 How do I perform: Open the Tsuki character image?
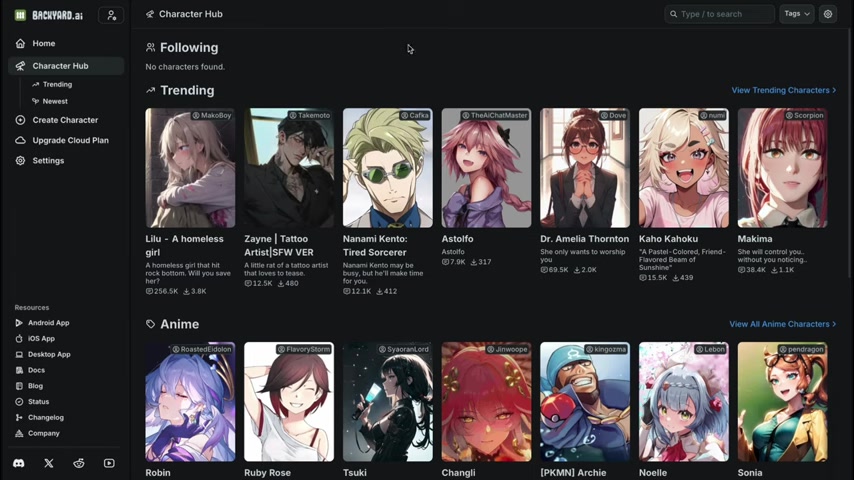[387, 402]
